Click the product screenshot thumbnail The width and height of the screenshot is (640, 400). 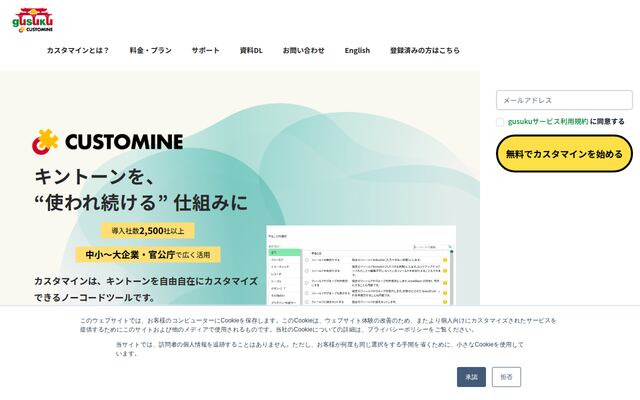pyautogui.click(x=361, y=265)
